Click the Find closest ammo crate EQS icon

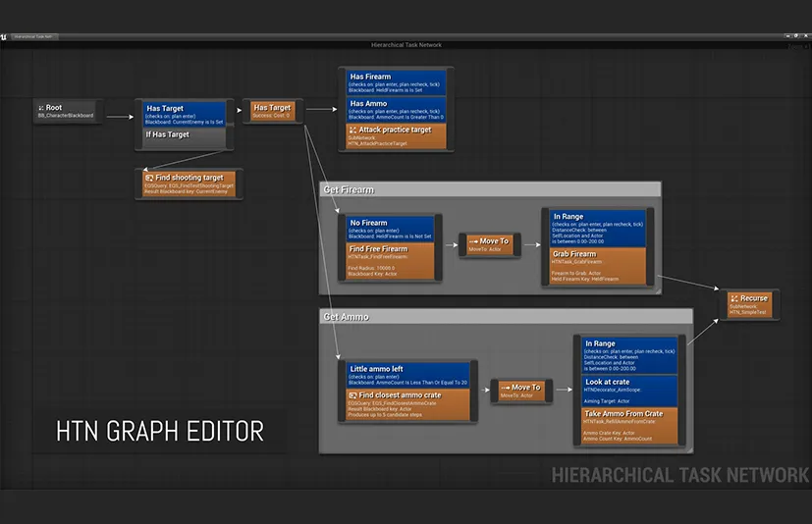point(352,395)
